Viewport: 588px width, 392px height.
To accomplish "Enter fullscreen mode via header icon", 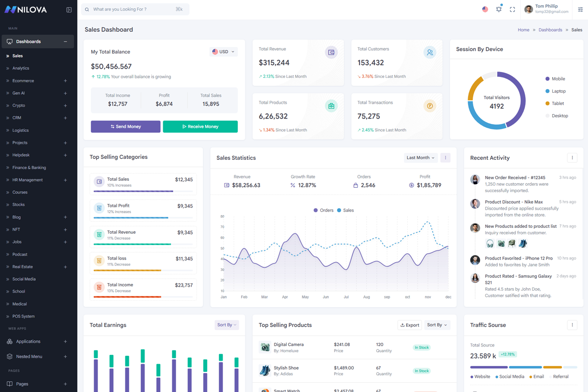I will pos(513,9).
